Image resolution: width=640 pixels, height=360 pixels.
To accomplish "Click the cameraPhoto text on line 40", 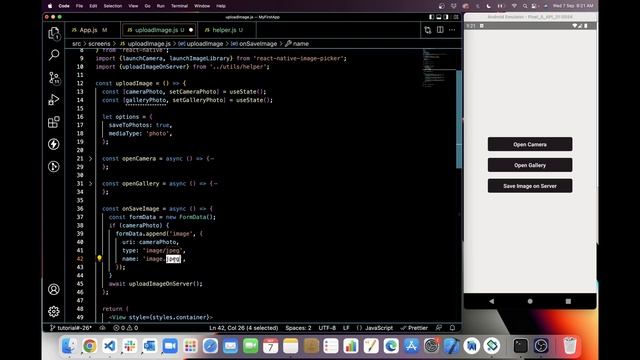I will tap(158, 242).
